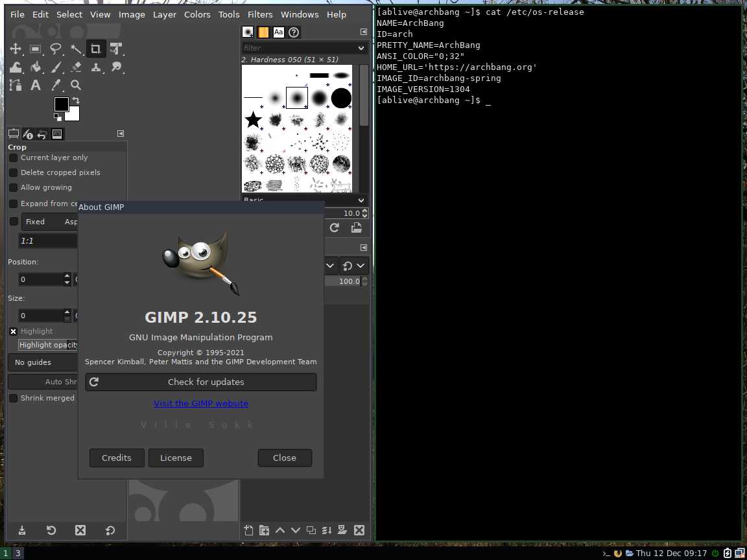The height and width of the screenshot is (560, 747).
Task: Select the Crop tool in toolbox
Action: pos(96,49)
